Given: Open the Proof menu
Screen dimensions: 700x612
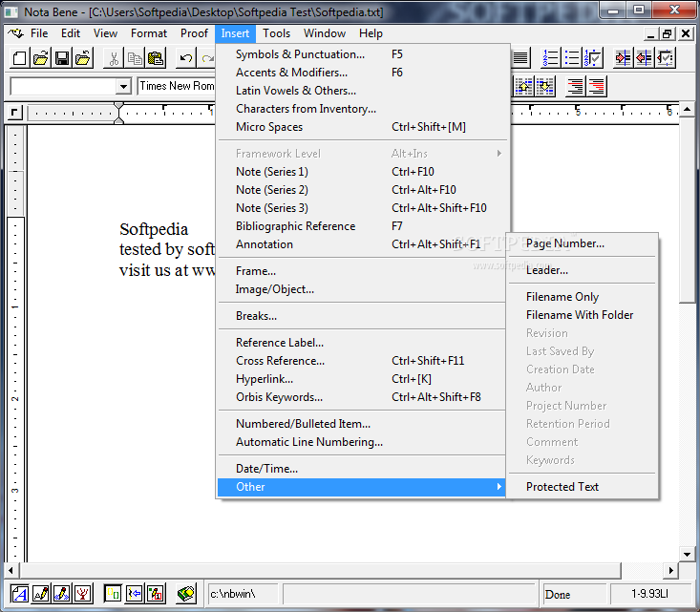Looking at the screenshot, I should coord(194,33).
